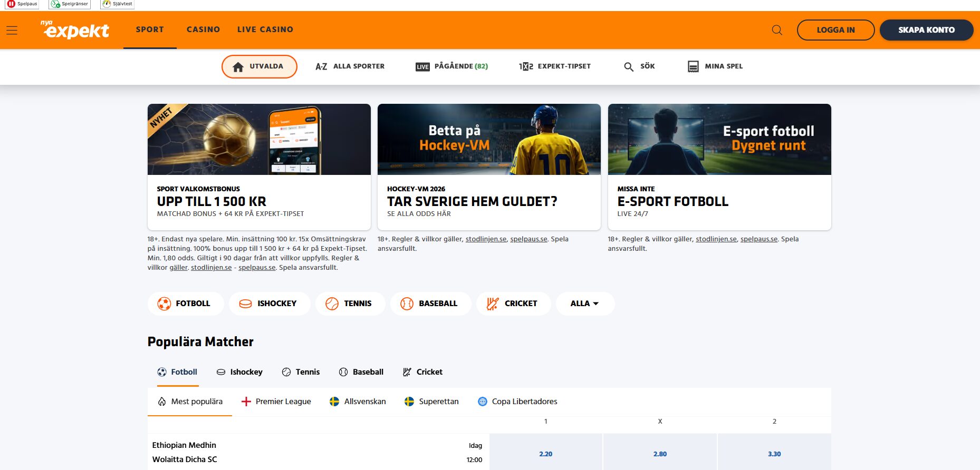Click the baseball icon in Baseball pill
Image resolution: width=980 pixels, height=470 pixels.
click(407, 303)
